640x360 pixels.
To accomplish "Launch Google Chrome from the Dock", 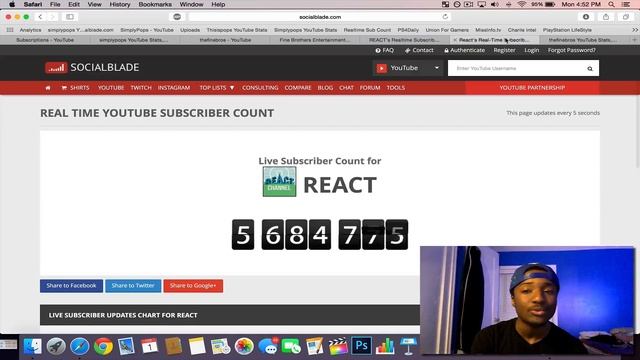I will [103, 346].
